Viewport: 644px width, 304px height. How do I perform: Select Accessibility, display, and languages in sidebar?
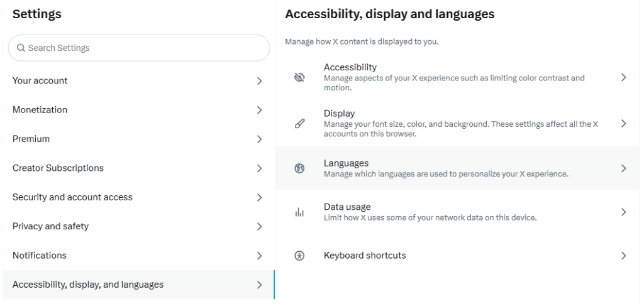(x=88, y=285)
